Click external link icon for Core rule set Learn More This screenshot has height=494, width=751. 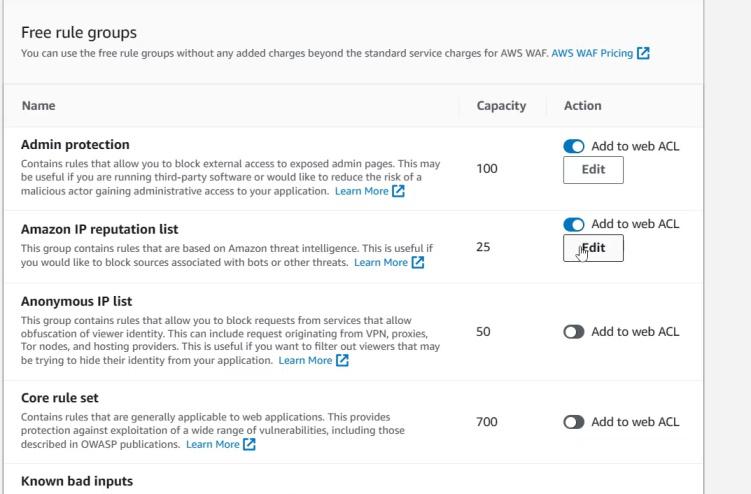pyautogui.click(x=249, y=444)
